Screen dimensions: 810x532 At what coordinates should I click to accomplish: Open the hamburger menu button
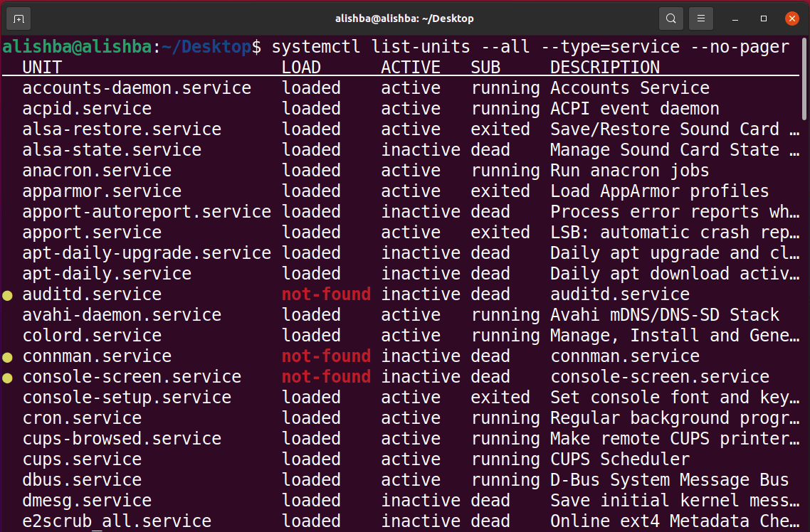click(x=701, y=18)
